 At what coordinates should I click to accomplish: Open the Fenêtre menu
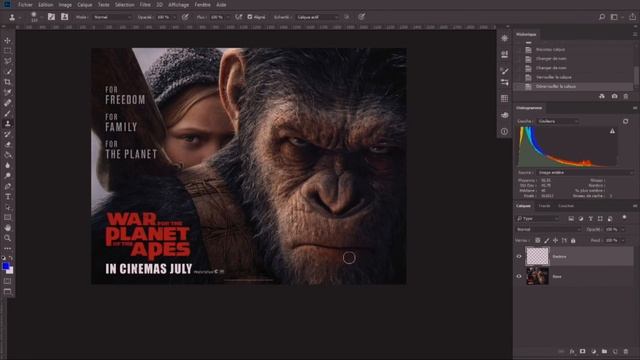(202, 5)
